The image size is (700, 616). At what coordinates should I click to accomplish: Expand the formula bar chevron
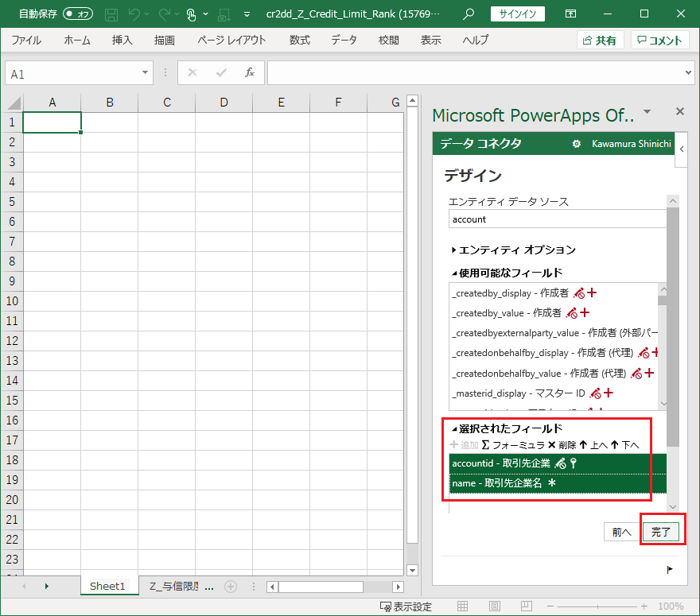click(x=688, y=72)
